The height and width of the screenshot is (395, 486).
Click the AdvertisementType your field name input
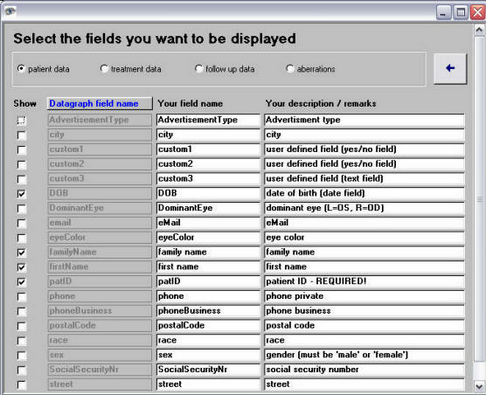tap(208, 120)
